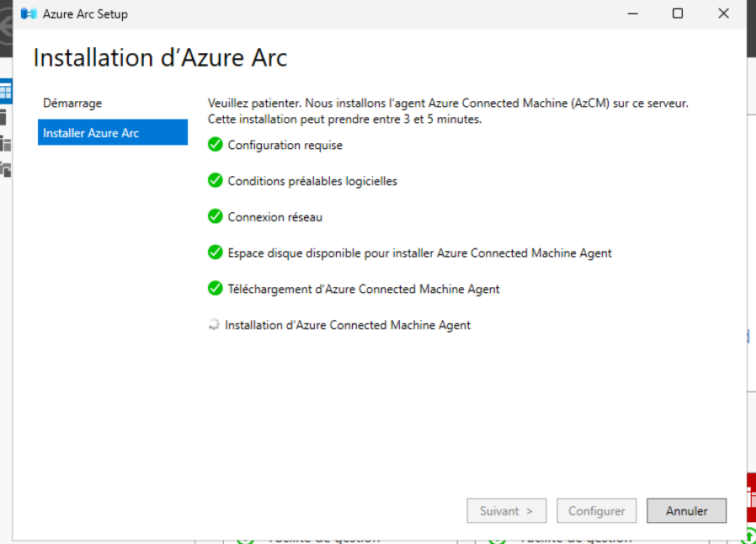Click the loading spinner beside Installation step

point(214,325)
